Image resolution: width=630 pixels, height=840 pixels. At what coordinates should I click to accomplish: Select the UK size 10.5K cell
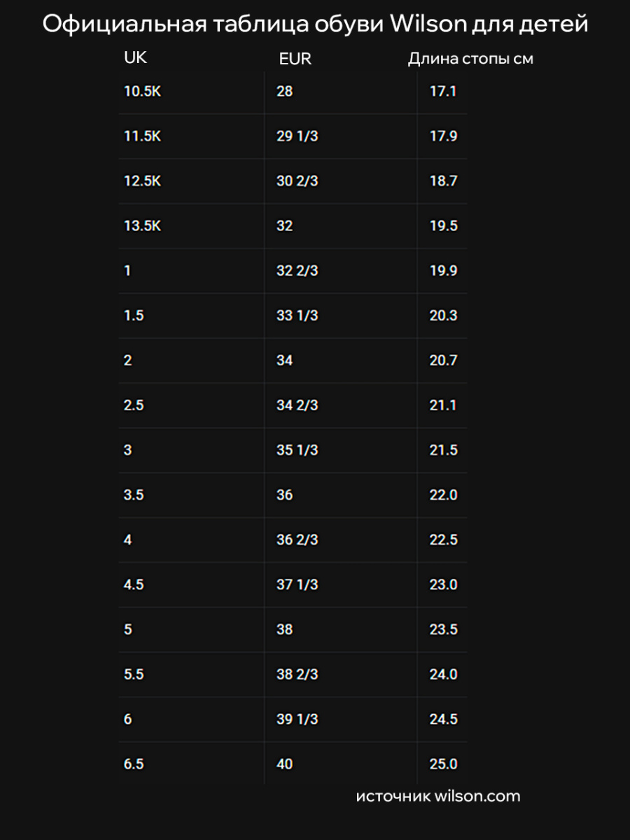click(x=142, y=91)
